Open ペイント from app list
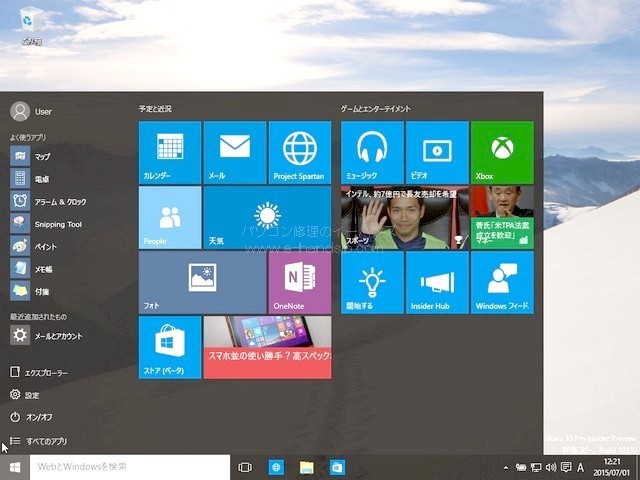 click(33, 246)
